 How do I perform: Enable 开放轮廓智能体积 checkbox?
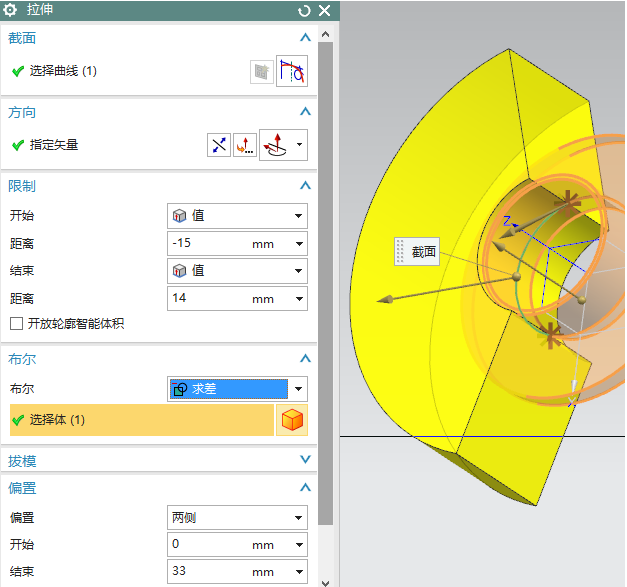coord(16,324)
